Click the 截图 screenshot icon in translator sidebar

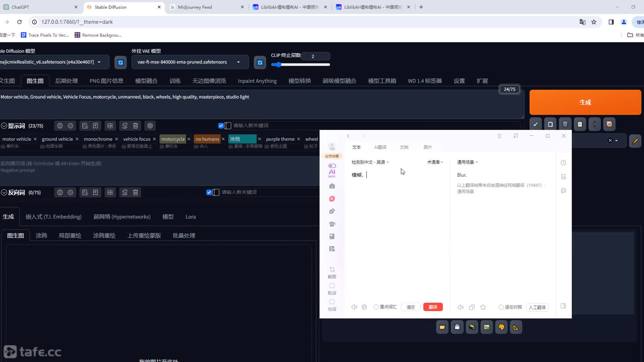point(332,269)
